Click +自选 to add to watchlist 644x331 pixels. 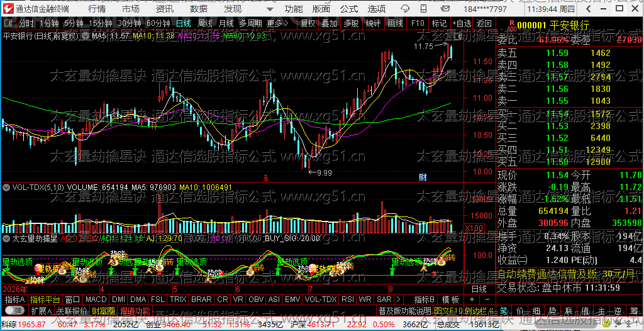pyautogui.click(x=462, y=23)
